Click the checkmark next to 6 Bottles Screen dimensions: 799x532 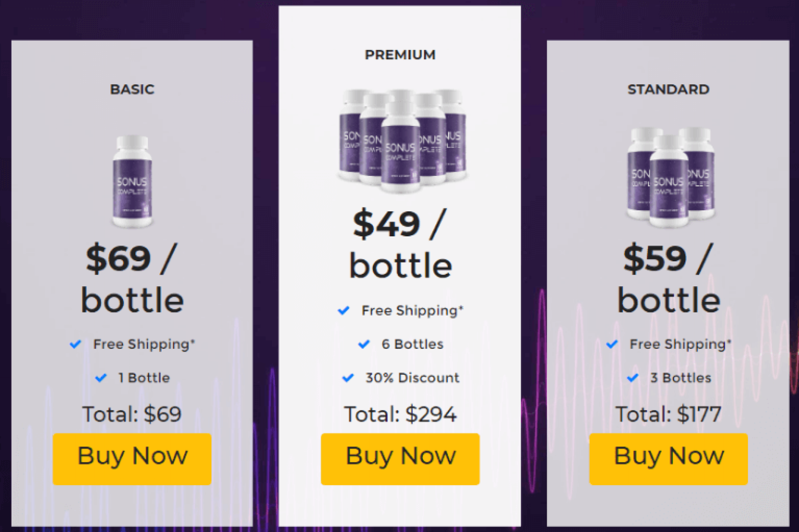click(363, 344)
